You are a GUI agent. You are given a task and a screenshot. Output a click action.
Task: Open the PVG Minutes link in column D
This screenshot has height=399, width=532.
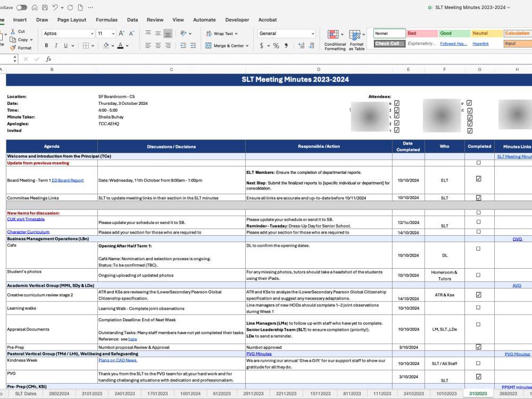pos(259,354)
